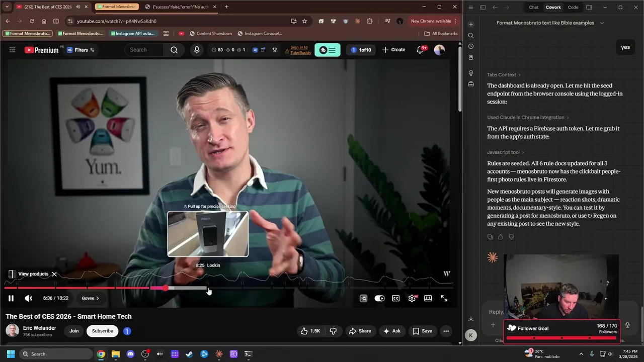The width and height of the screenshot is (644, 362).
Task: Open the YouTube guide hamburger menu
Action: [13, 50]
